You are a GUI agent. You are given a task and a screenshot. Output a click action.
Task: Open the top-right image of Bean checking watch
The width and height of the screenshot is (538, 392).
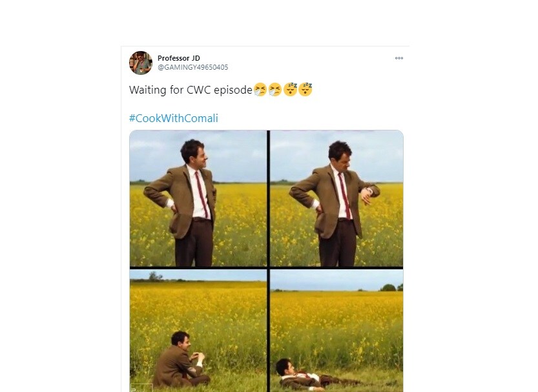(336, 197)
